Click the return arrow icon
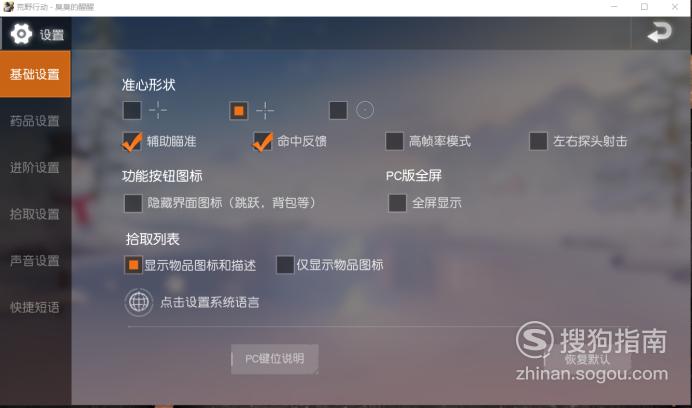 [659, 33]
